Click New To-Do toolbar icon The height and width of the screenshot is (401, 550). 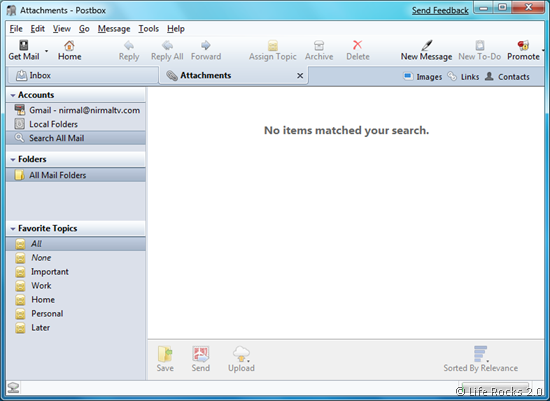tap(479, 45)
